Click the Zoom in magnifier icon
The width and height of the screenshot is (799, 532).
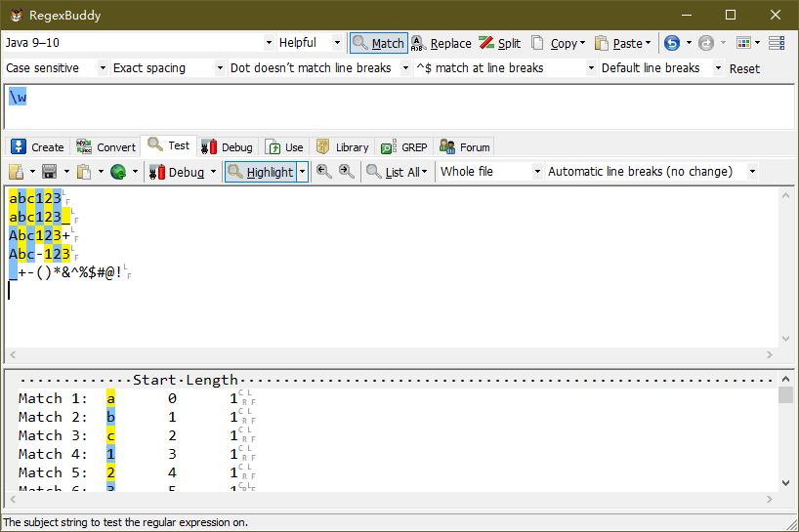click(324, 172)
